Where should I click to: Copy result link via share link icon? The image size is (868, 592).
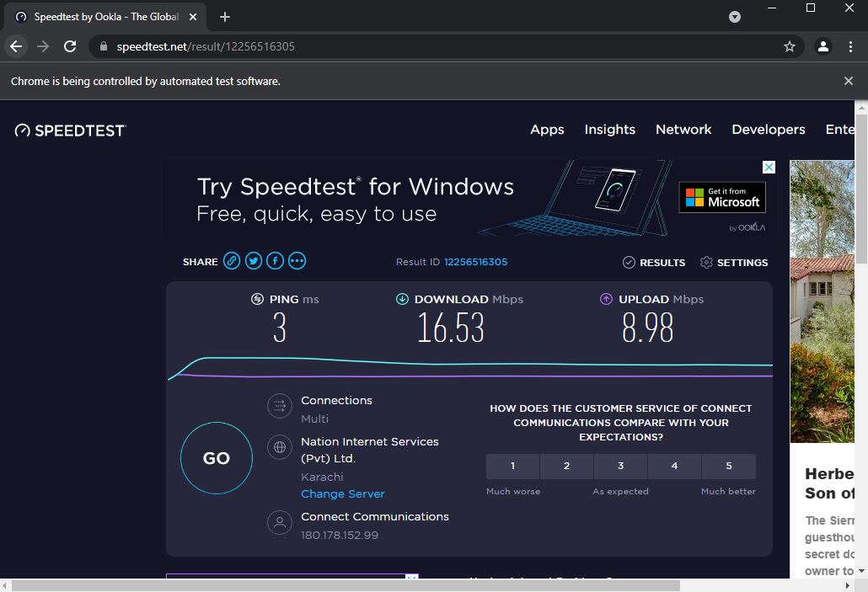coord(232,260)
